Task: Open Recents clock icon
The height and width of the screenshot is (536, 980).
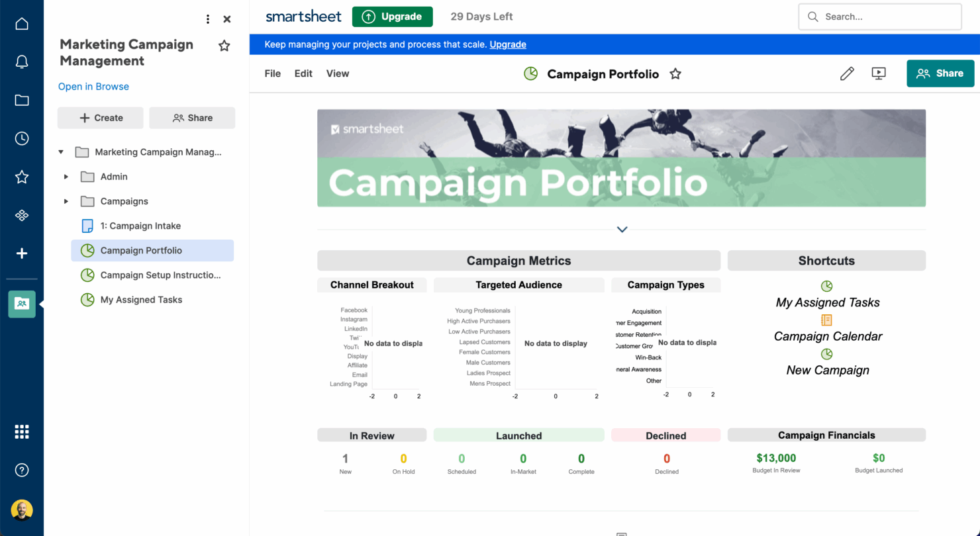Action: coord(22,138)
